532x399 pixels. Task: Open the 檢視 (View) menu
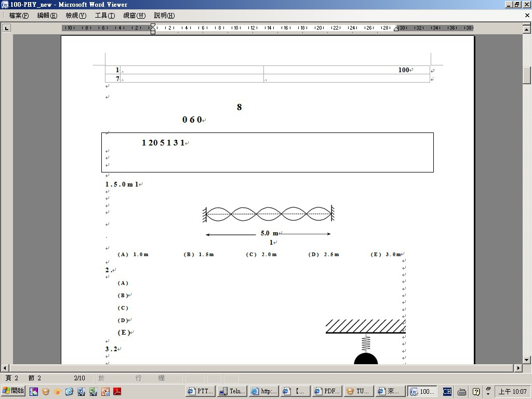coord(76,16)
